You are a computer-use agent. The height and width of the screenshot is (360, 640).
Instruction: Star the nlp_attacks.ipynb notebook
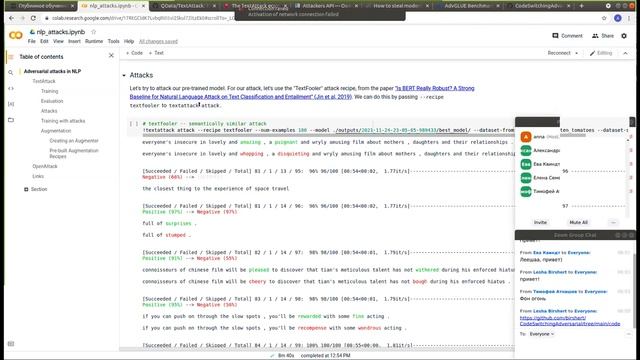(93, 32)
